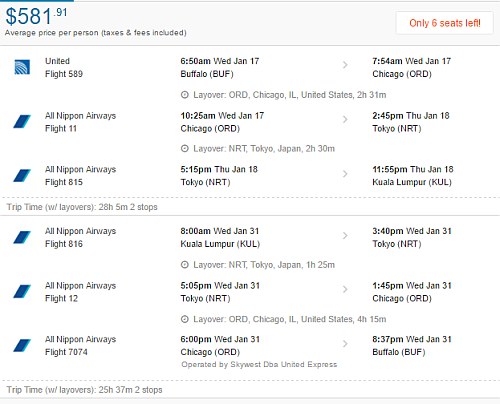Click the ANA logo beside Flight 7074
The image size is (500, 404).
(x=22, y=345)
